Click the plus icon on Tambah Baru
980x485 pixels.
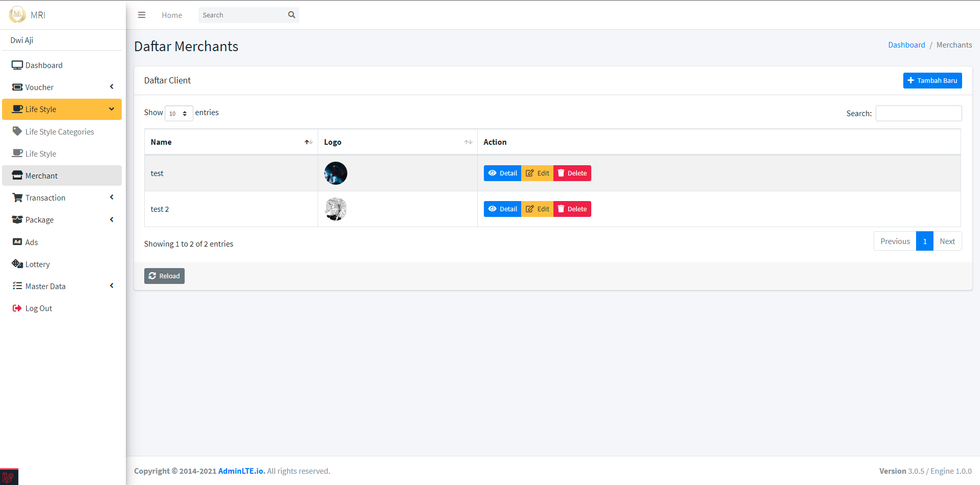pyautogui.click(x=911, y=80)
